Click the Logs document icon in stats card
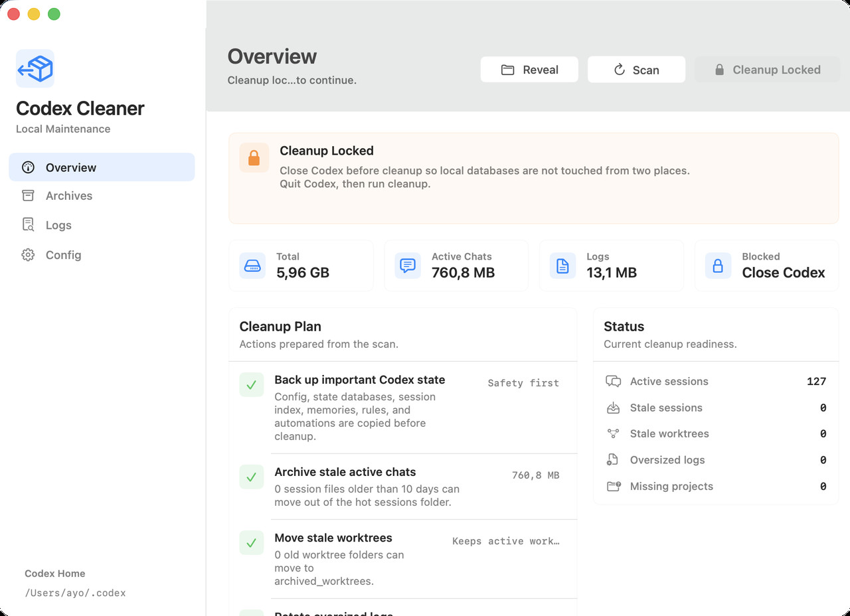Viewport: 850px width, 616px height. tap(562, 266)
